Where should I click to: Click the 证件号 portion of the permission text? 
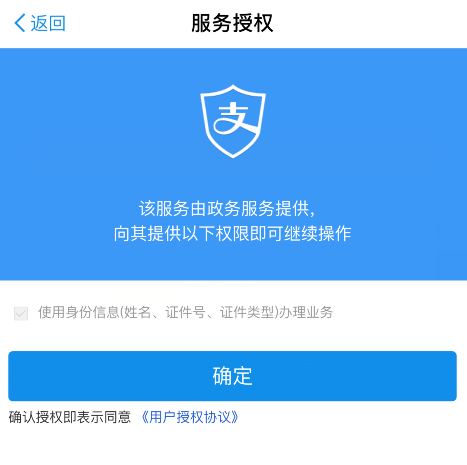[186, 312]
